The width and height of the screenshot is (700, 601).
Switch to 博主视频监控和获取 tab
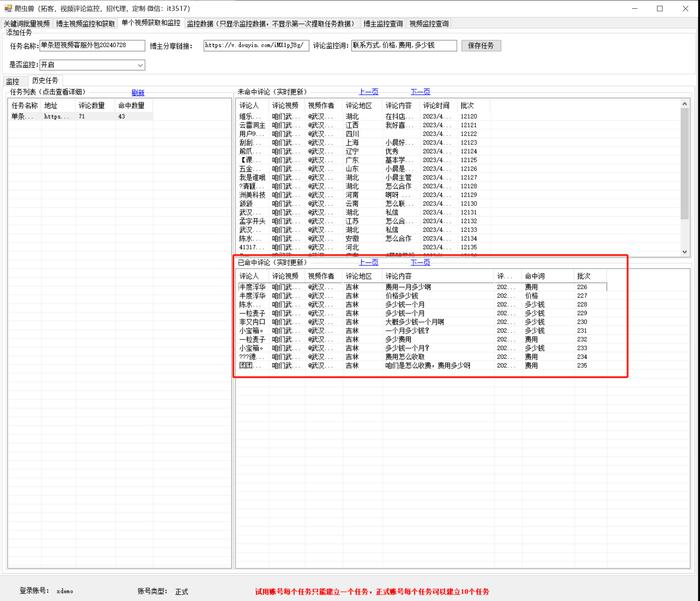coord(85,22)
